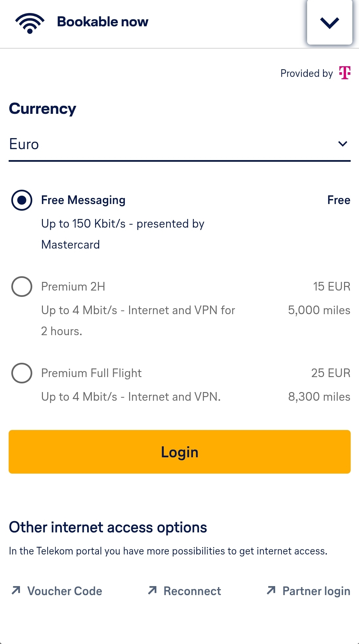
Task: Click the 25 EUR price label
Action: click(331, 373)
